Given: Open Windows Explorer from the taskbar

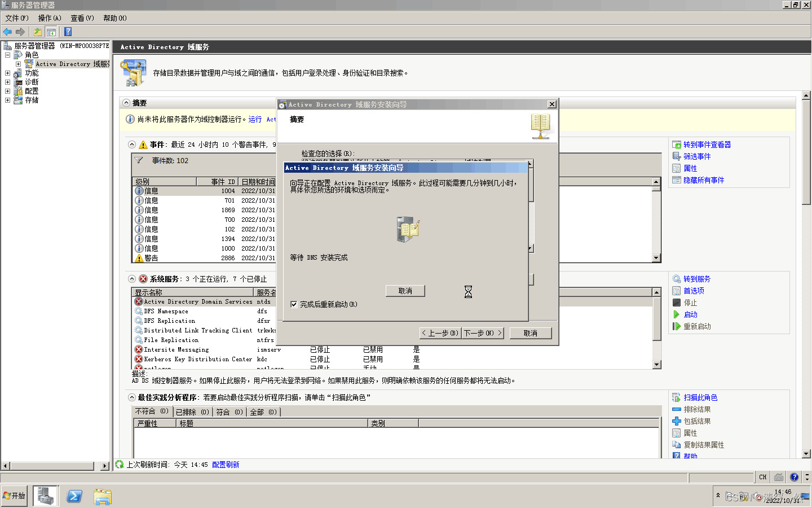Looking at the screenshot, I should (103, 496).
